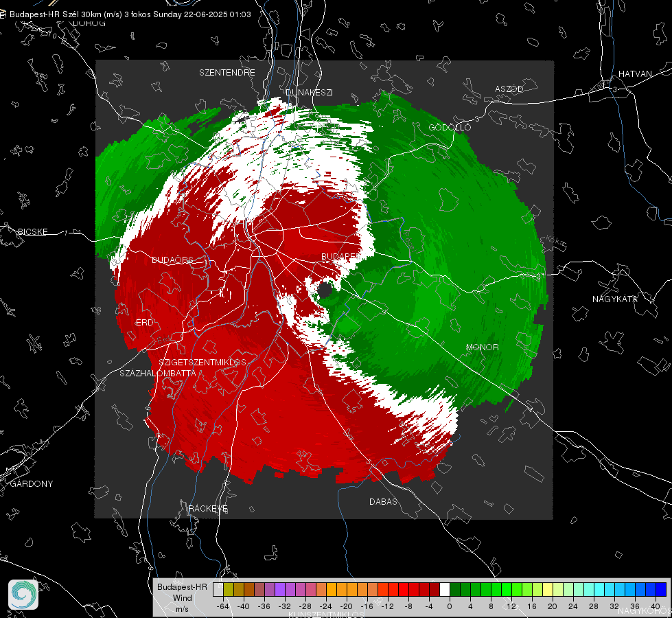Click the SZIGETSZENTMIKLÓS city label
This screenshot has width=672, height=618.
(202, 363)
